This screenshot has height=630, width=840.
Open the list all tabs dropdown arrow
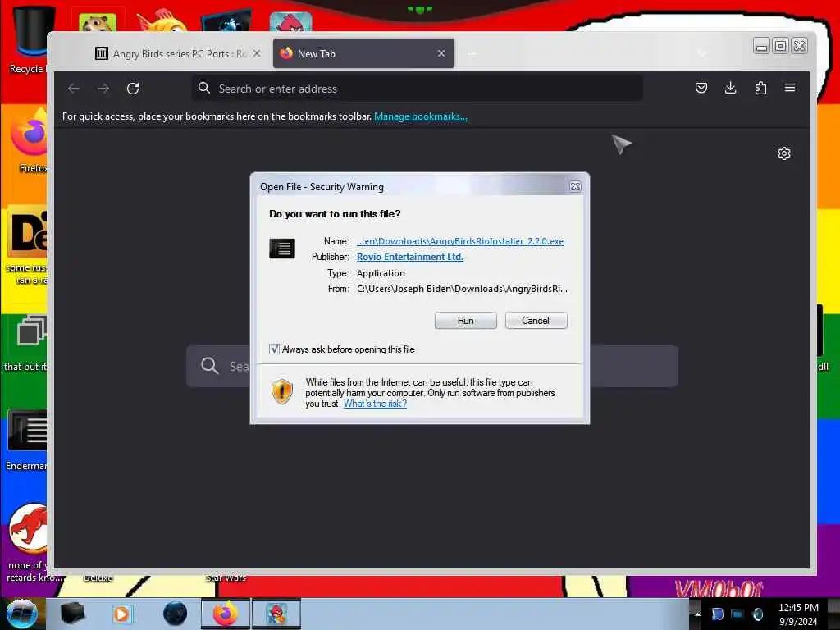point(702,53)
